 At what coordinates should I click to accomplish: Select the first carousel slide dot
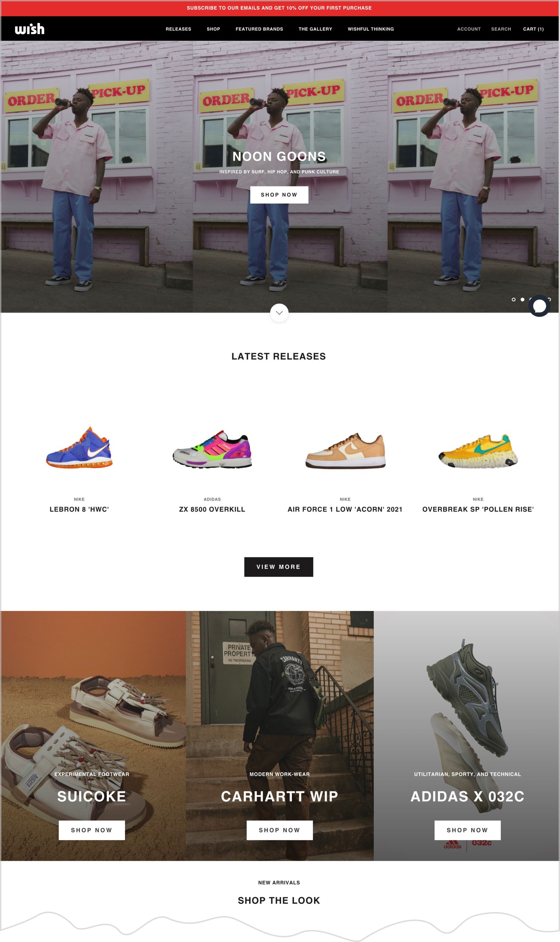pyautogui.click(x=513, y=300)
